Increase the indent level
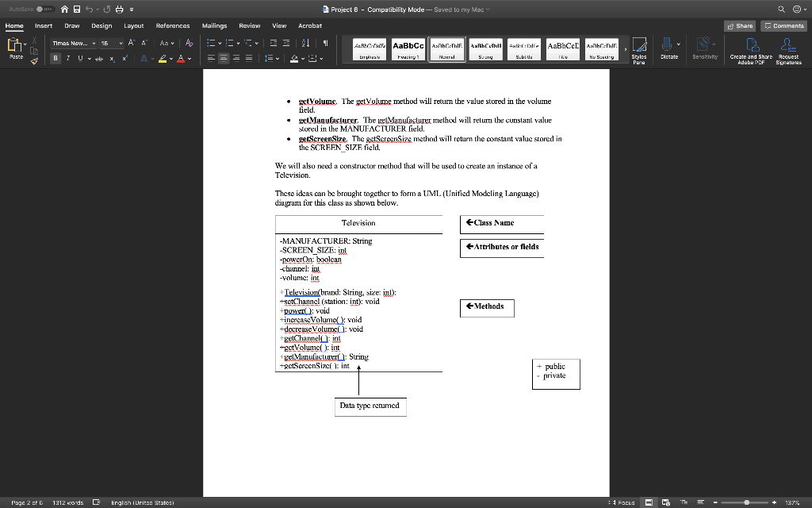 [286, 44]
